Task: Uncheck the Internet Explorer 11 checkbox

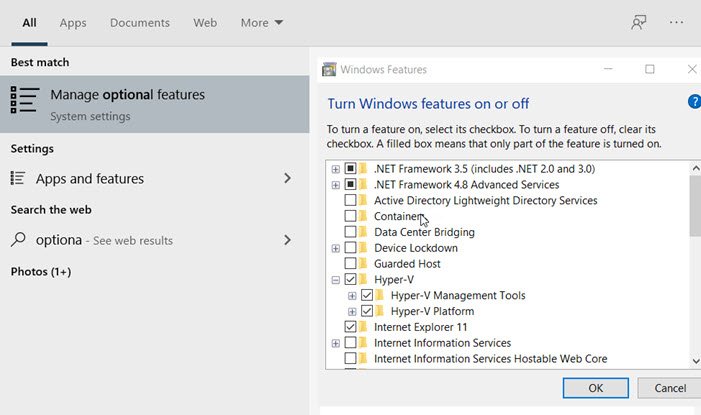Action: pyautogui.click(x=350, y=327)
